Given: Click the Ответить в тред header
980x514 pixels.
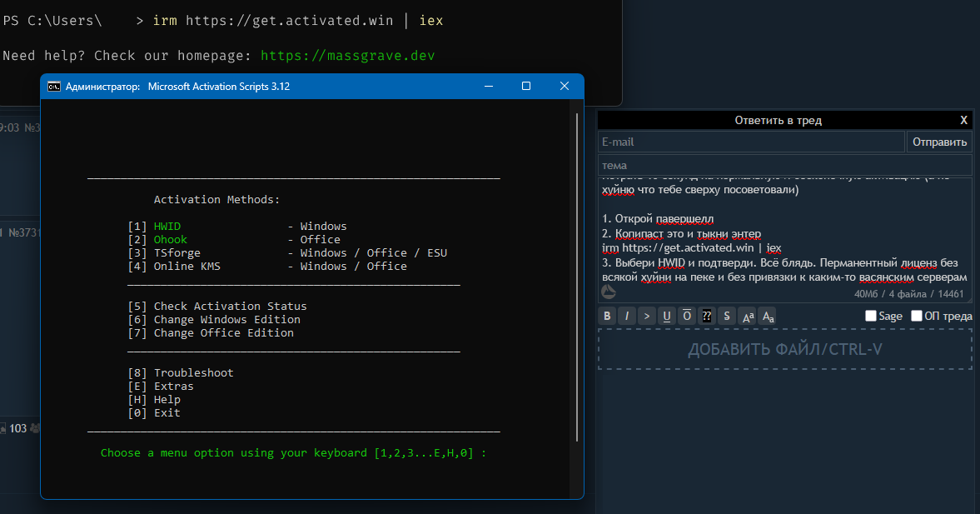Looking at the screenshot, I should (779, 120).
